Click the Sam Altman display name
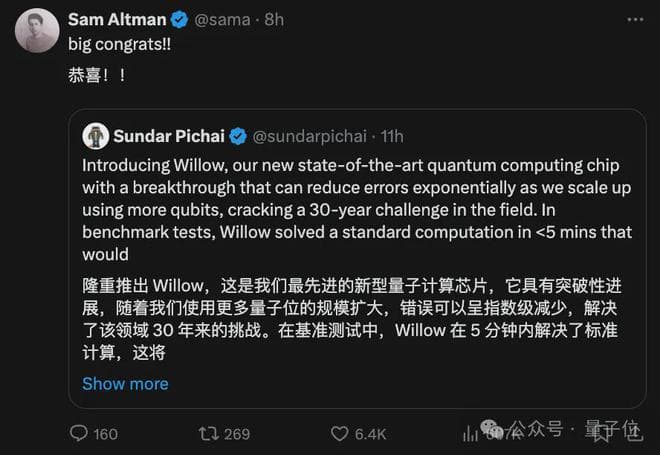 [116, 19]
